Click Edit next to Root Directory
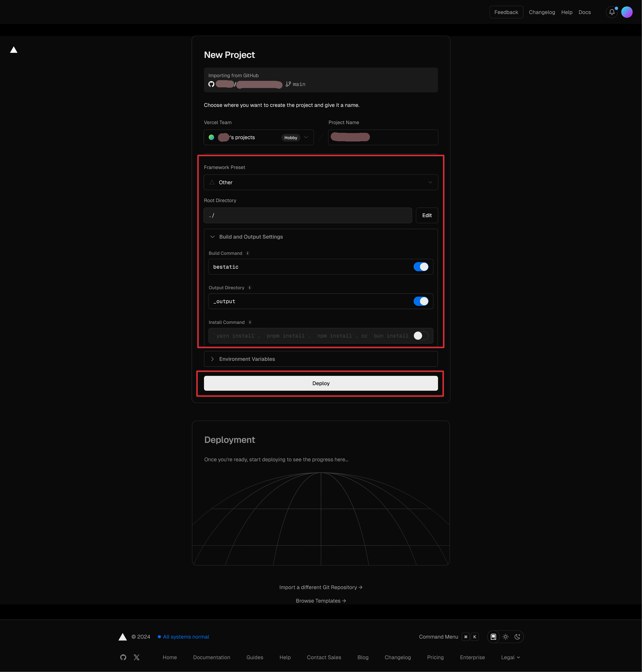 click(x=427, y=215)
